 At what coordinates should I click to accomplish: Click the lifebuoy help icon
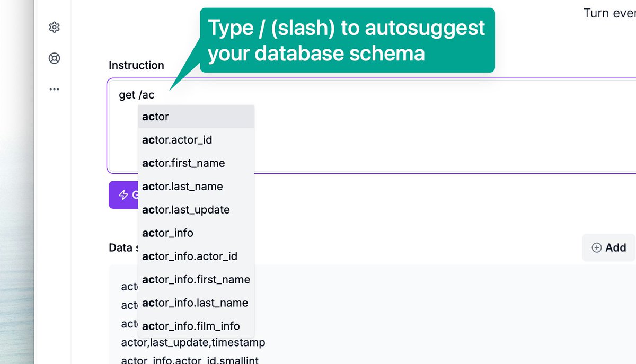tap(54, 58)
